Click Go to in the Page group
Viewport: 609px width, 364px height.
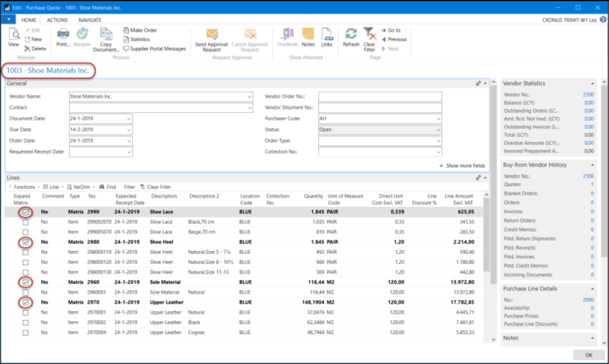click(x=391, y=30)
